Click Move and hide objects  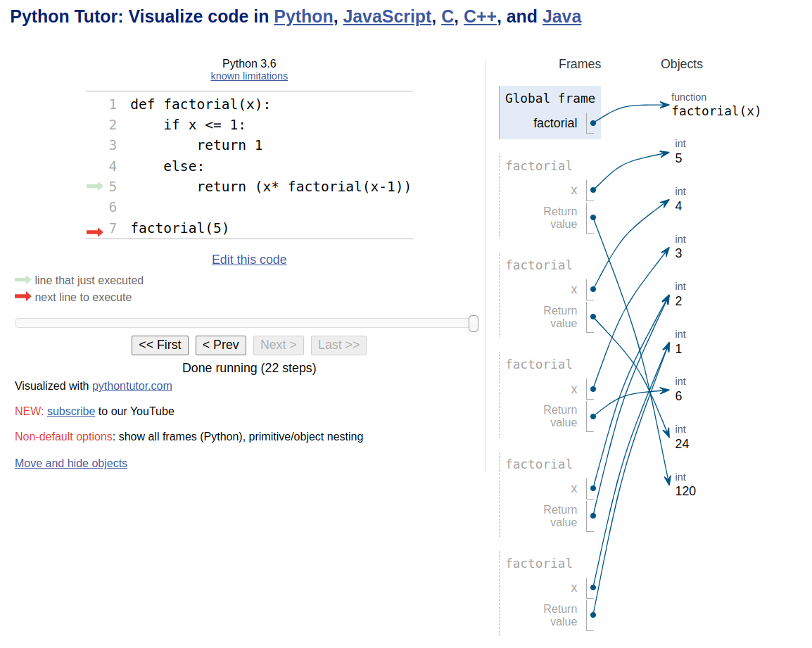tap(71, 463)
